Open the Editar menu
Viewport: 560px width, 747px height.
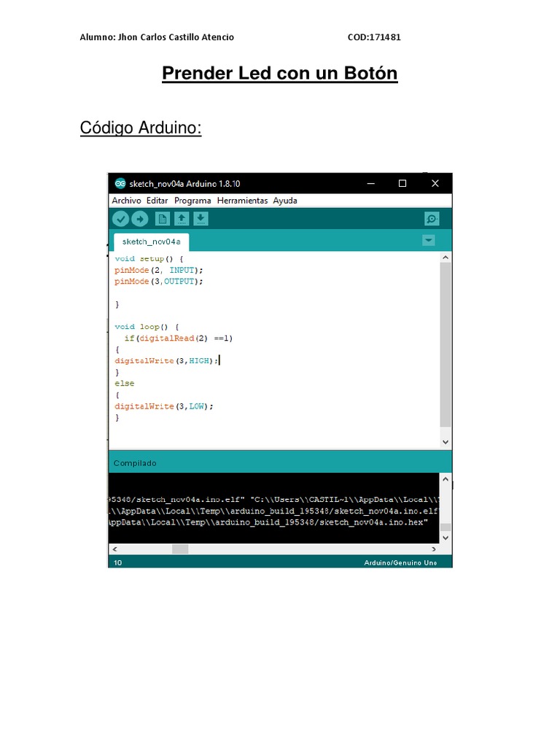(x=157, y=201)
